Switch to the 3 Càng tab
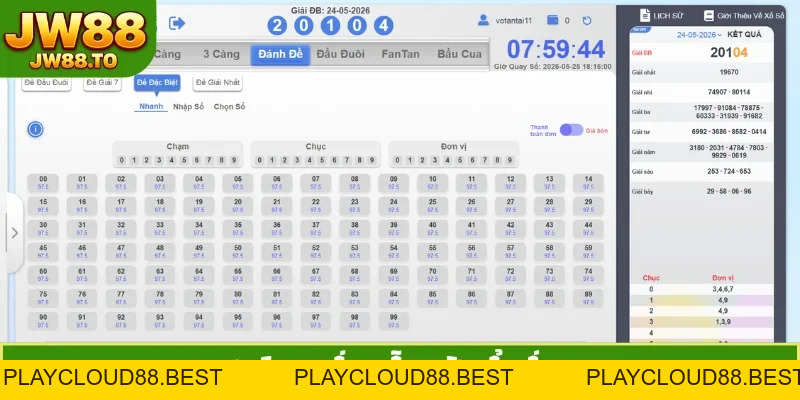 pos(221,54)
